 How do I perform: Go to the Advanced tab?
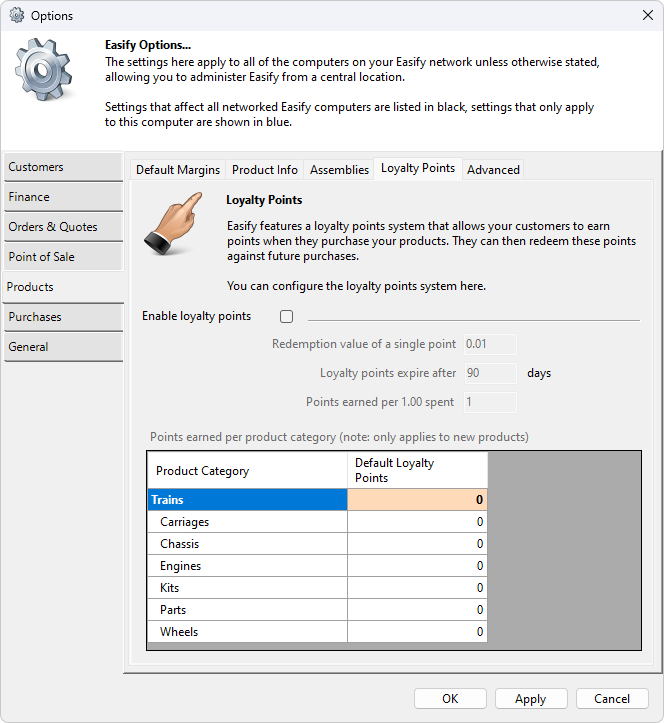click(493, 170)
